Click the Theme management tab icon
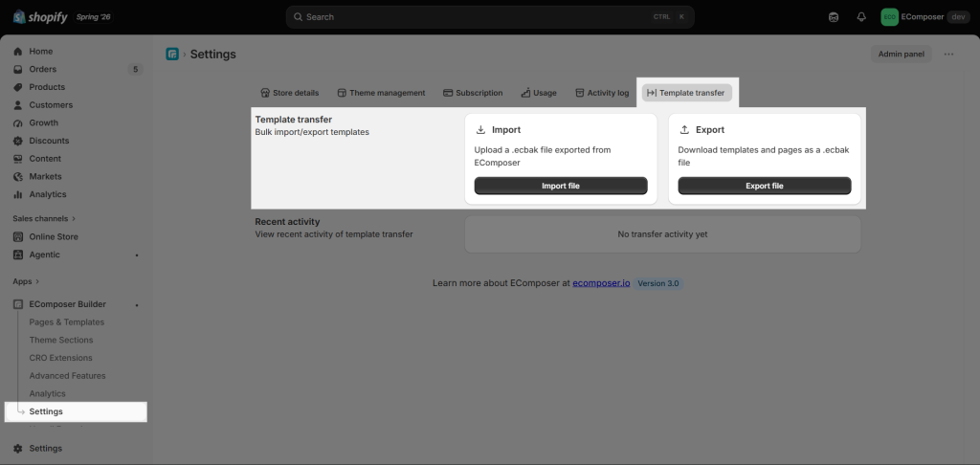 pyautogui.click(x=342, y=93)
